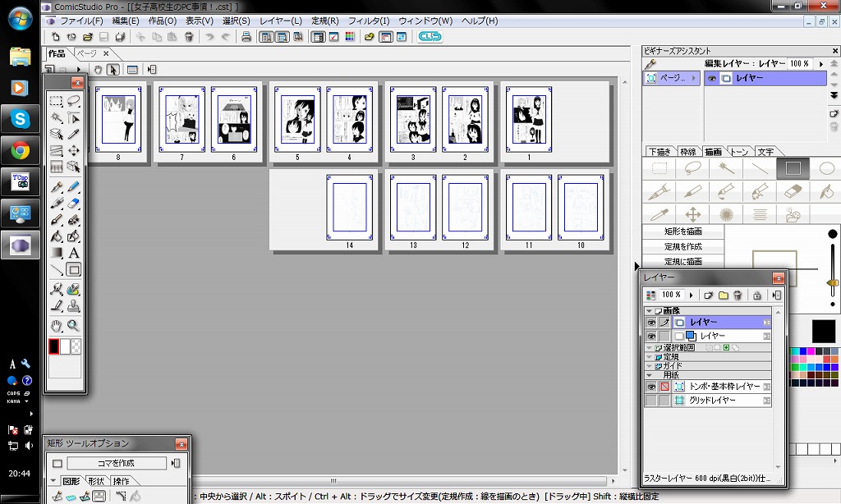Click the Ellipse tool in Beginner's Assistant
This screenshot has width=841, height=504.
pos(826,169)
